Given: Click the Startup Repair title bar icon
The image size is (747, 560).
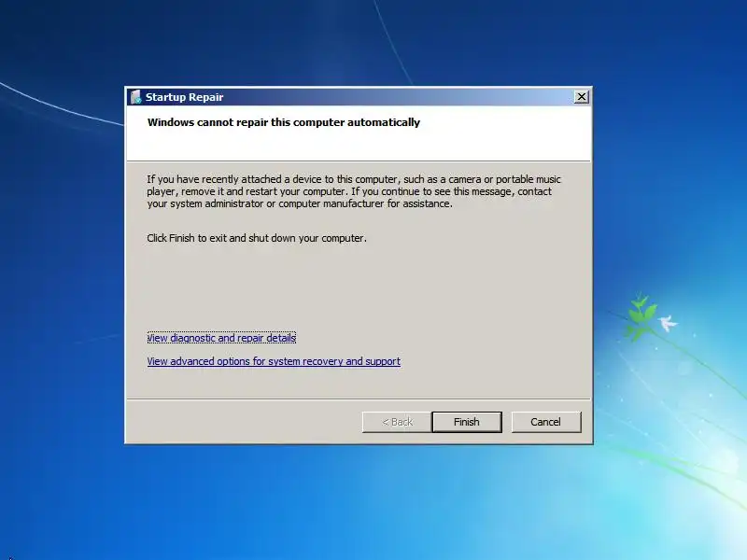Looking at the screenshot, I should click(x=135, y=97).
